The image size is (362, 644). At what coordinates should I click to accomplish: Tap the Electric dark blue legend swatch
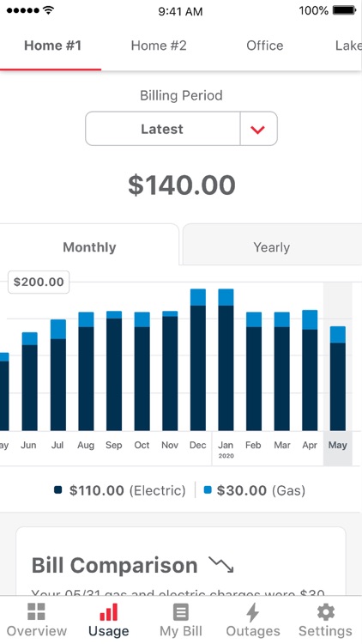pos(57,489)
